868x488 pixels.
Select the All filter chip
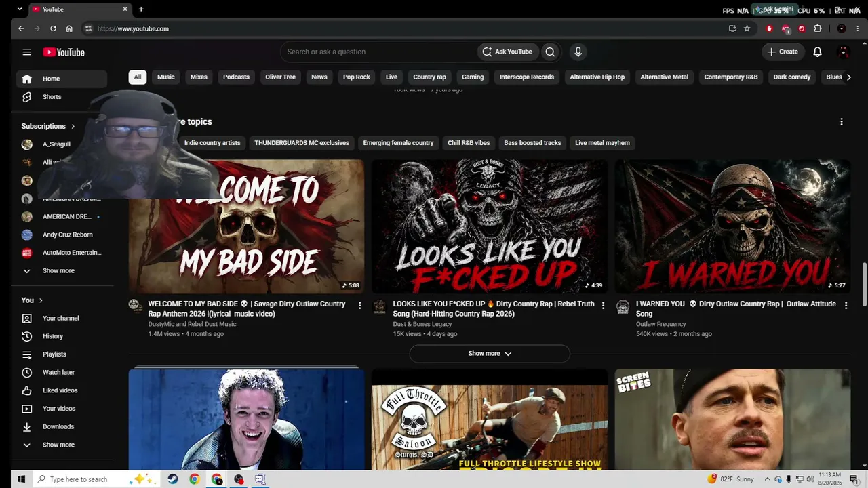138,77
